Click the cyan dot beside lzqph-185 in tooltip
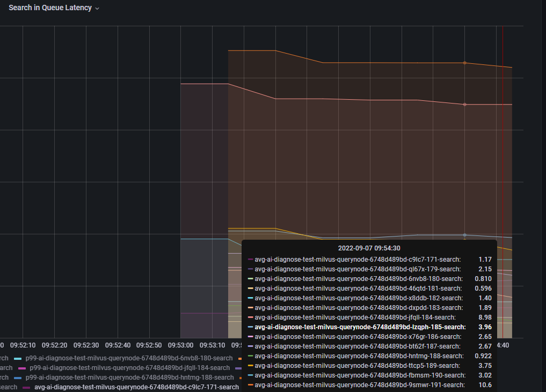Screen dimensions: 546x392 pyautogui.click(x=250, y=327)
